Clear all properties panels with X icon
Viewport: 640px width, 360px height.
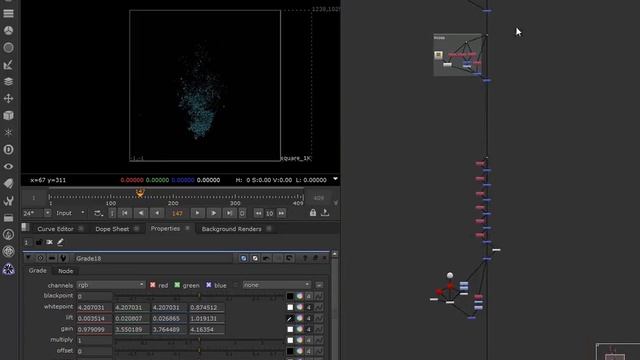(x=49, y=242)
